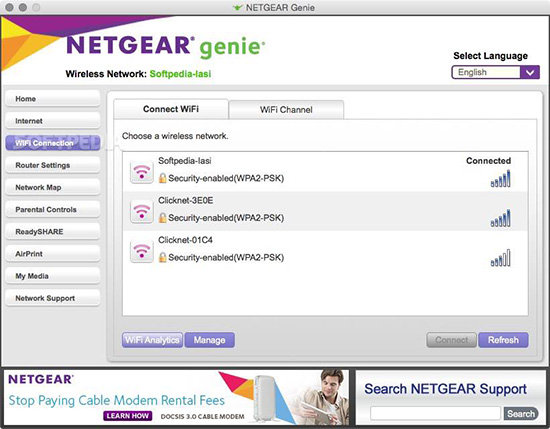Viewport: 550px width, 429px height.
Task: Switch to the WiFi Channel tab
Action: click(x=286, y=109)
